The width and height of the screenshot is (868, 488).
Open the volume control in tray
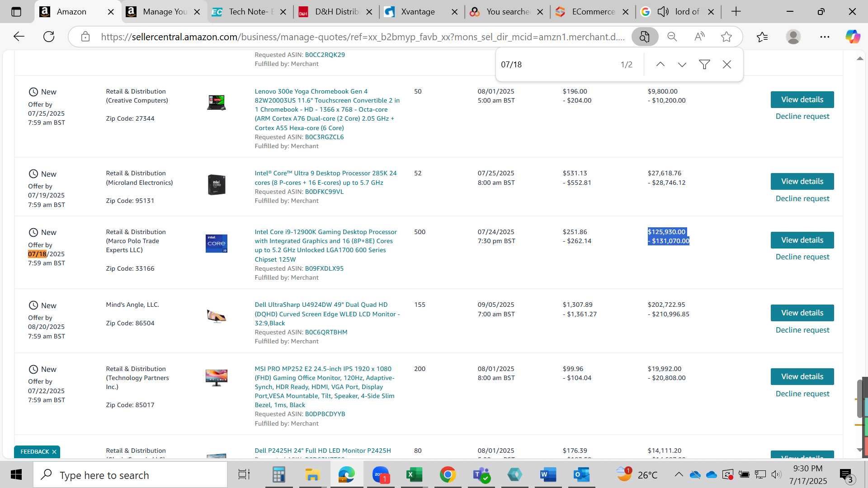coord(776,474)
